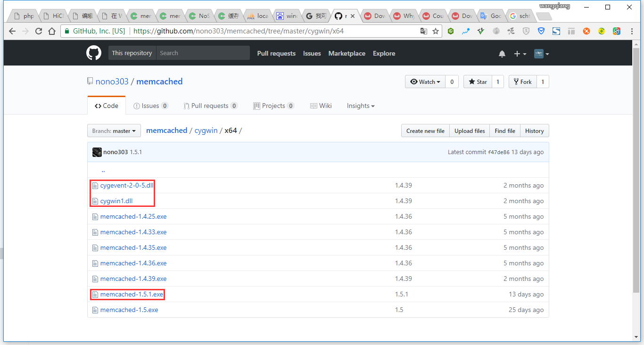This screenshot has width=644, height=345.
Task: Click the blue line-chart extension icon
Action: (x=466, y=31)
